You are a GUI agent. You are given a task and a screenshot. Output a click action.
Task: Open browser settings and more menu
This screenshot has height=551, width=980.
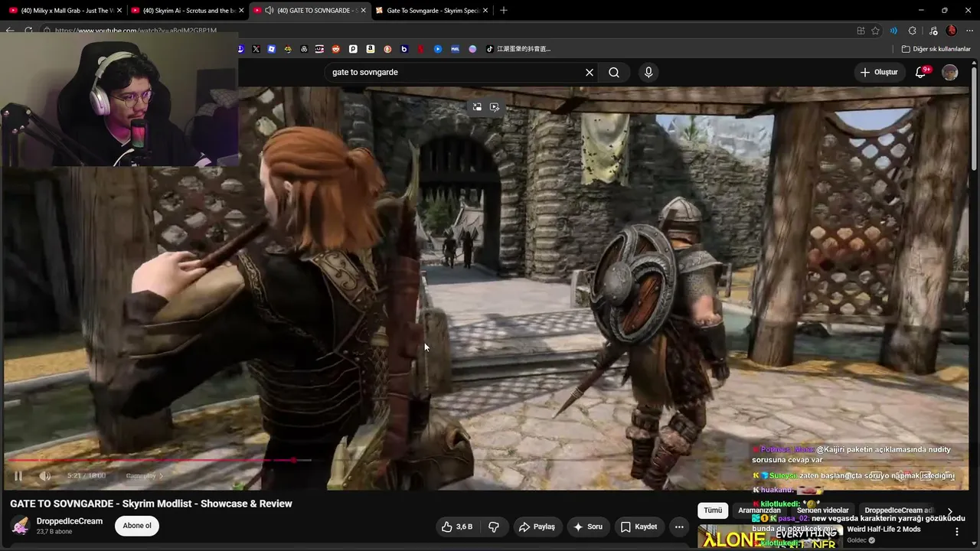coord(969,31)
